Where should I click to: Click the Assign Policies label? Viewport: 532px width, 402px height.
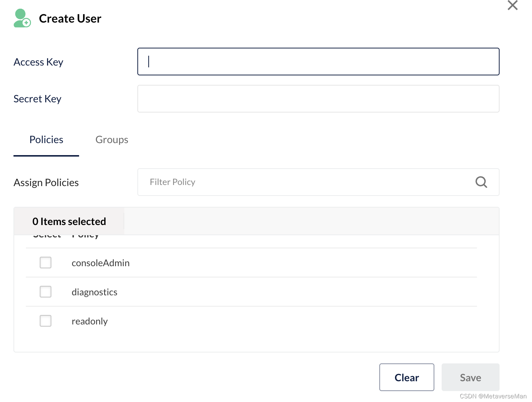46,182
